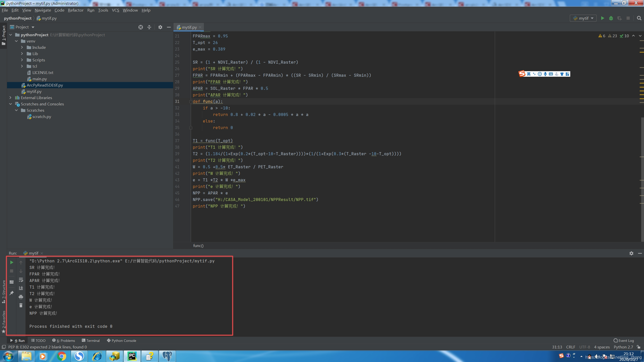Expand the Include folder
644x362 pixels.
[22, 47]
